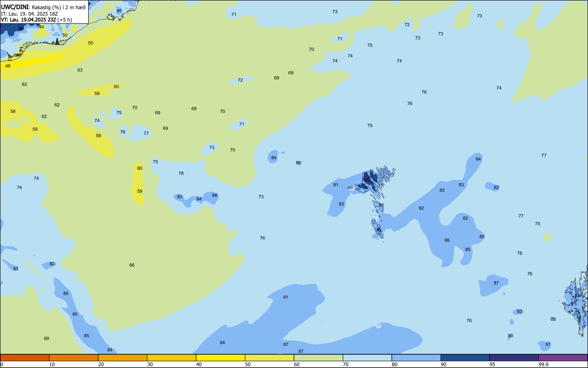The image size is (588, 368).
Task: Click the 'Rakastig (%) í 2 m hæð' label
Action: click(x=59, y=7)
